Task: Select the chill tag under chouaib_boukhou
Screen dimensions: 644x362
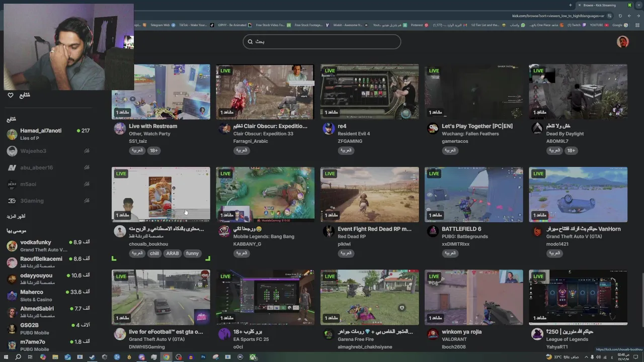Action: pos(154,253)
